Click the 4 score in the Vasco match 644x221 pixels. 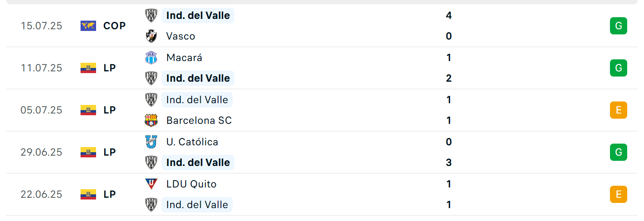(449, 15)
